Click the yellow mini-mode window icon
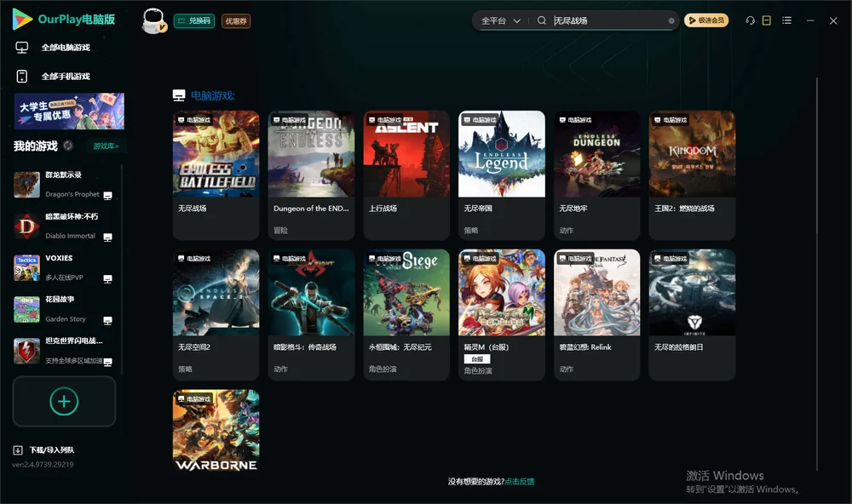The image size is (852, 504). pos(767,20)
